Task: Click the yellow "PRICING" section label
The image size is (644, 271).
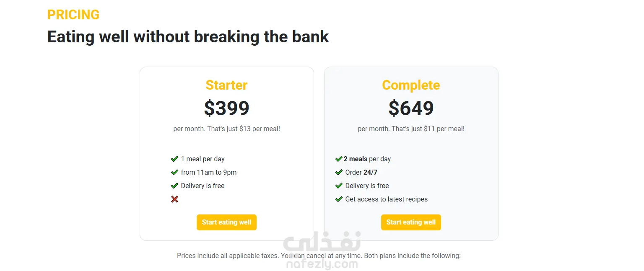Action: coord(73,15)
